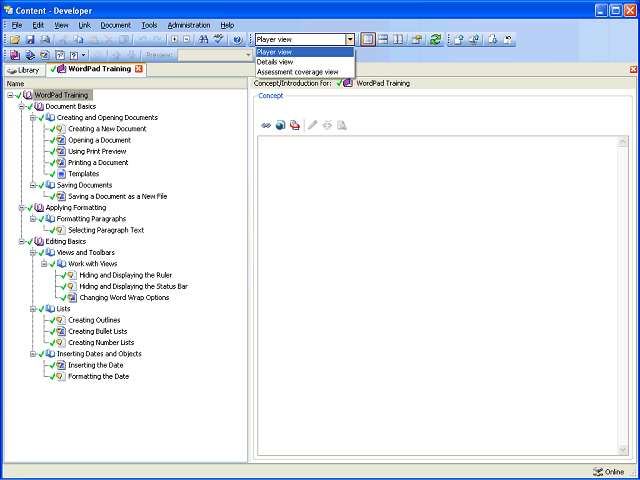Collapse the Saving Documents node
Viewport: 640px width, 480px height.
coord(33,185)
